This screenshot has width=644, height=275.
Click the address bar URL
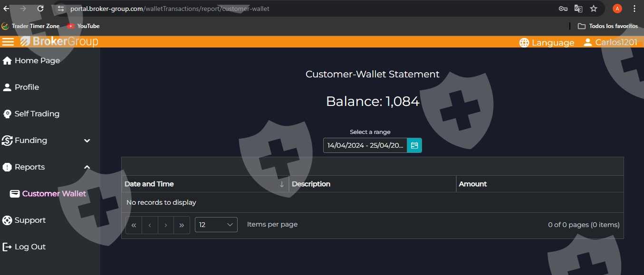170,9
